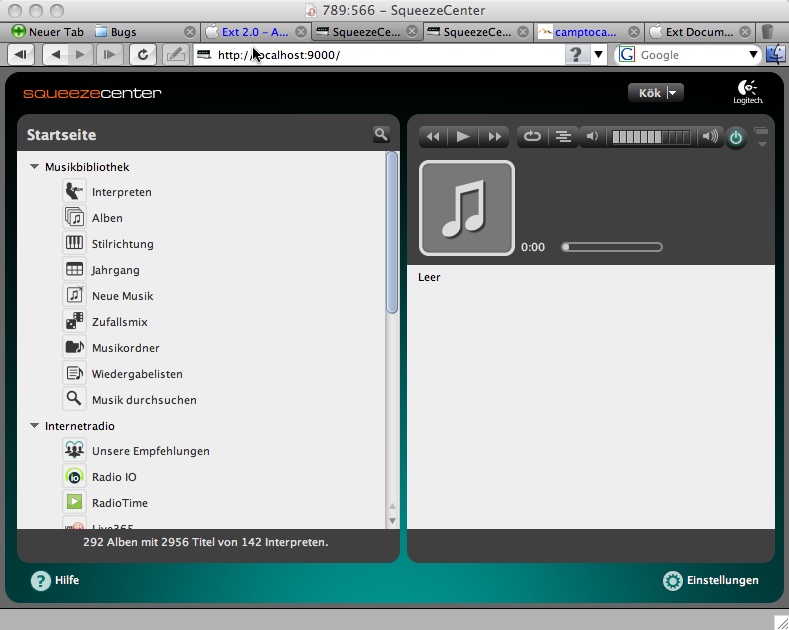Toggle the player power button
Screen dimensions: 789x630
[x=736, y=138]
